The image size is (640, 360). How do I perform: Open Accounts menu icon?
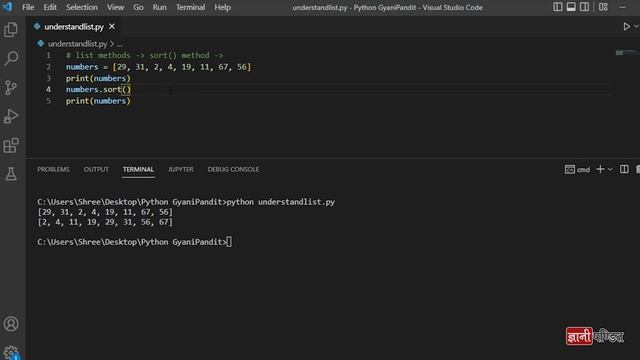point(11,324)
